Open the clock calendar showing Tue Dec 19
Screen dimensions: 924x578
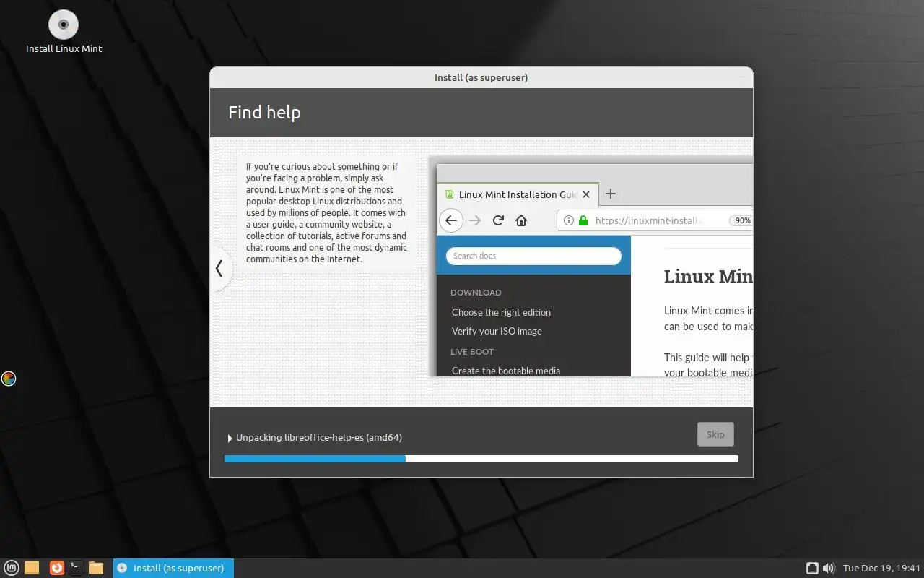[x=881, y=568]
